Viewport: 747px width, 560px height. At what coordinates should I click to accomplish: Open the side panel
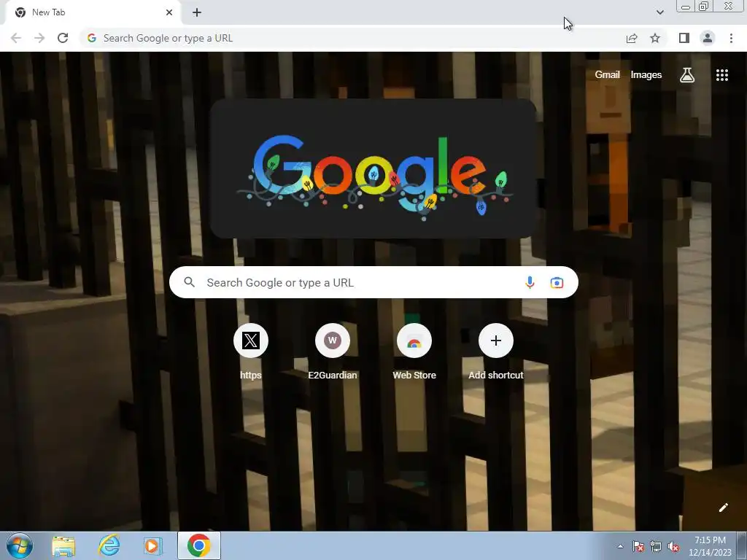684,38
